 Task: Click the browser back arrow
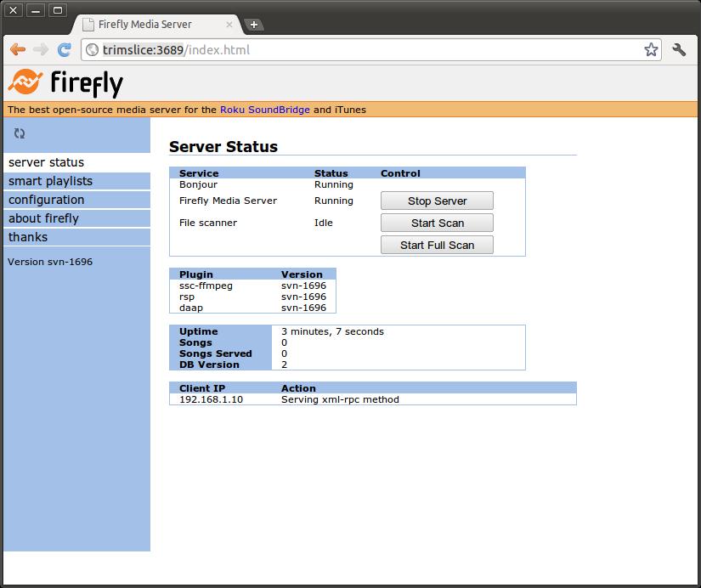17,50
